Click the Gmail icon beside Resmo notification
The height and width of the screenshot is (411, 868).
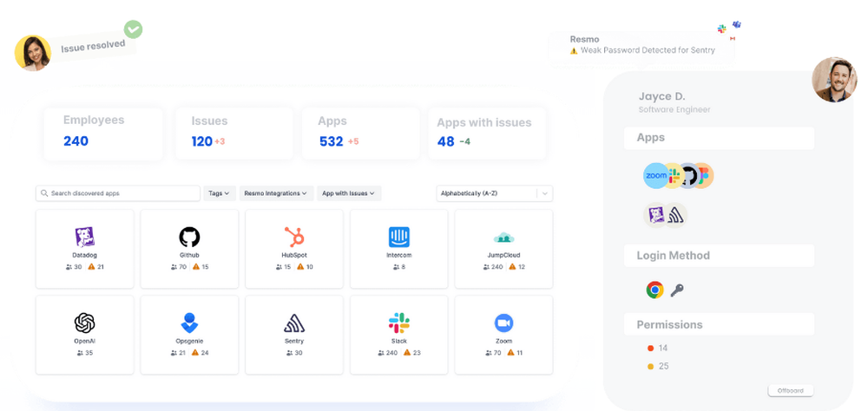733,39
